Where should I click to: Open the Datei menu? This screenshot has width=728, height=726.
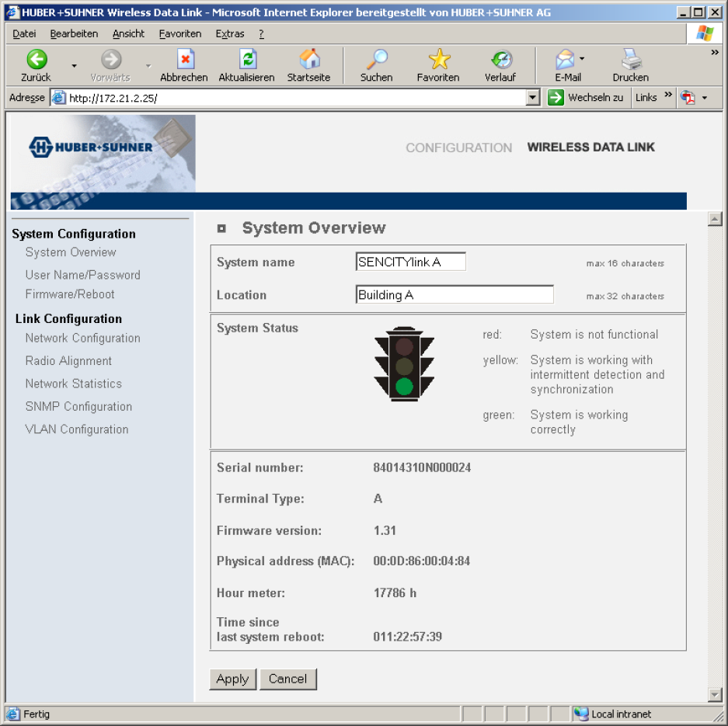[x=24, y=34]
